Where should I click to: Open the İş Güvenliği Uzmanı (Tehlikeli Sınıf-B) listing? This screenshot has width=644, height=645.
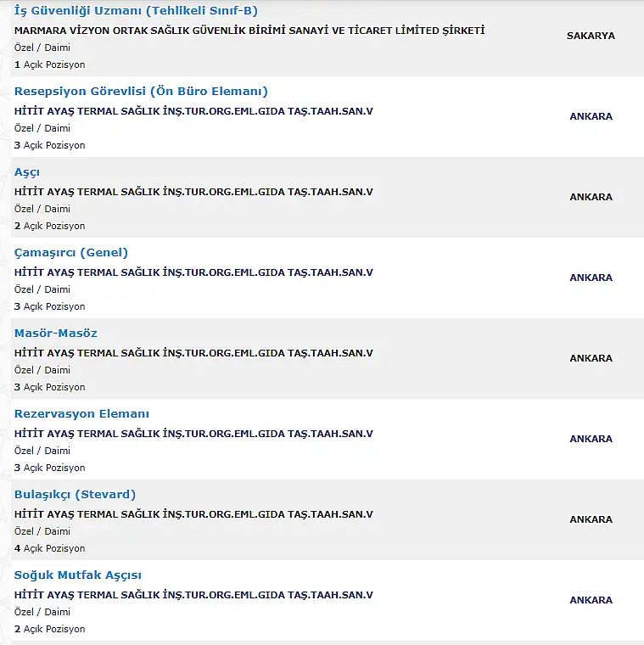(x=136, y=11)
